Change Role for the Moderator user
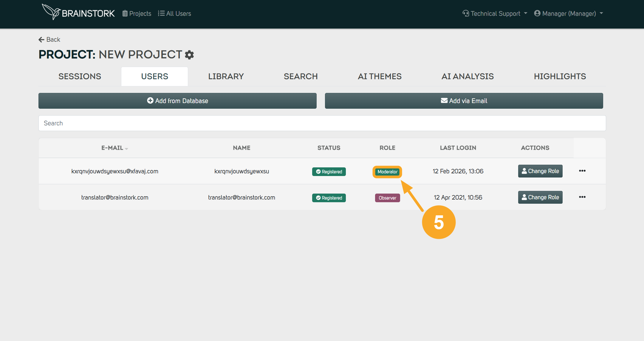 [540, 171]
